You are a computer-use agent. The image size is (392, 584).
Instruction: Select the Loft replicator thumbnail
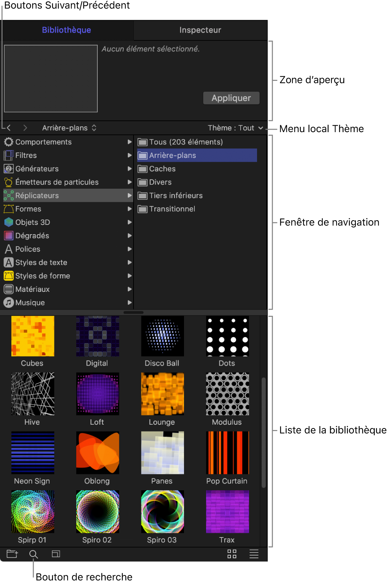click(97, 394)
